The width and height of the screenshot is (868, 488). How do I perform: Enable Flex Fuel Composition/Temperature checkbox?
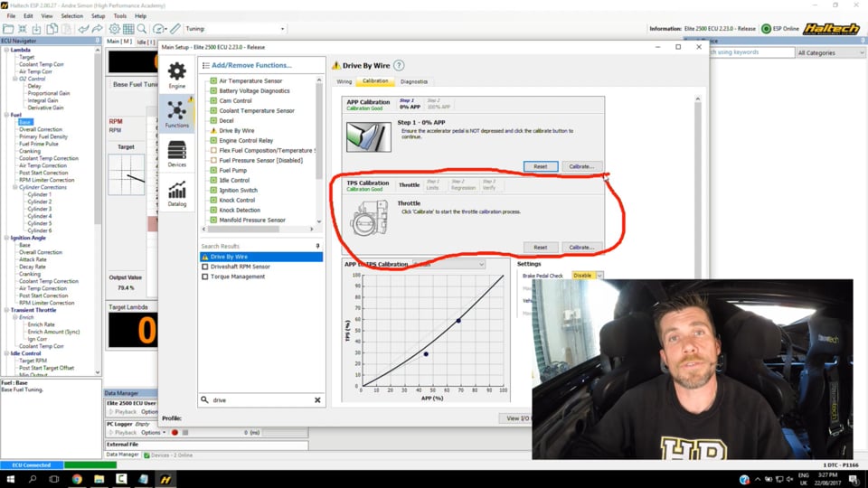[213, 151]
